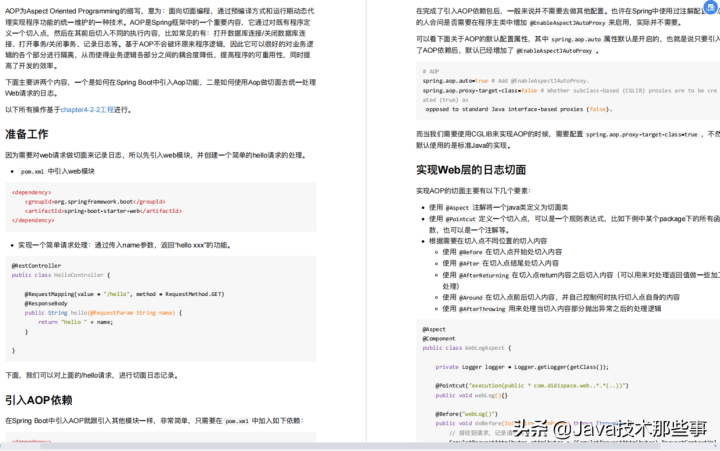Click the private Logger logger line
The width and height of the screenshot is (720, 451).
click(x=522, y=367)
